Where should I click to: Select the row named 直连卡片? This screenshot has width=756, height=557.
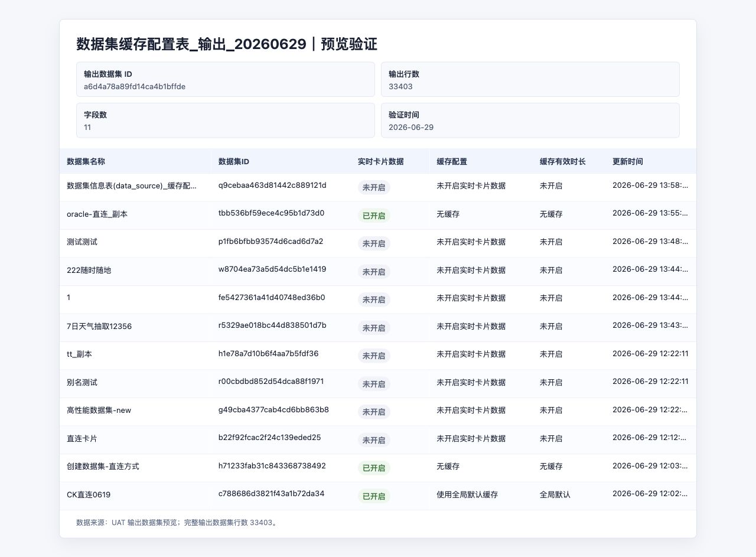click(378, 439)
